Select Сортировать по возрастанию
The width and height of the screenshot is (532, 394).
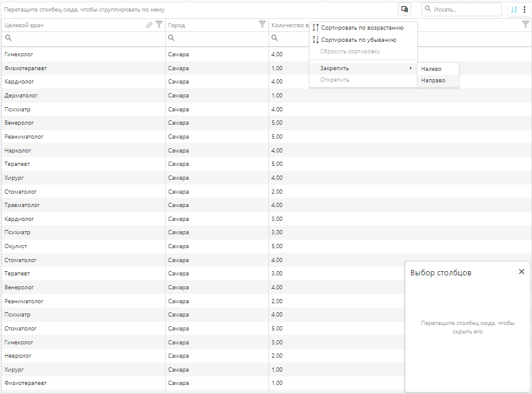(x=362, y=28)
